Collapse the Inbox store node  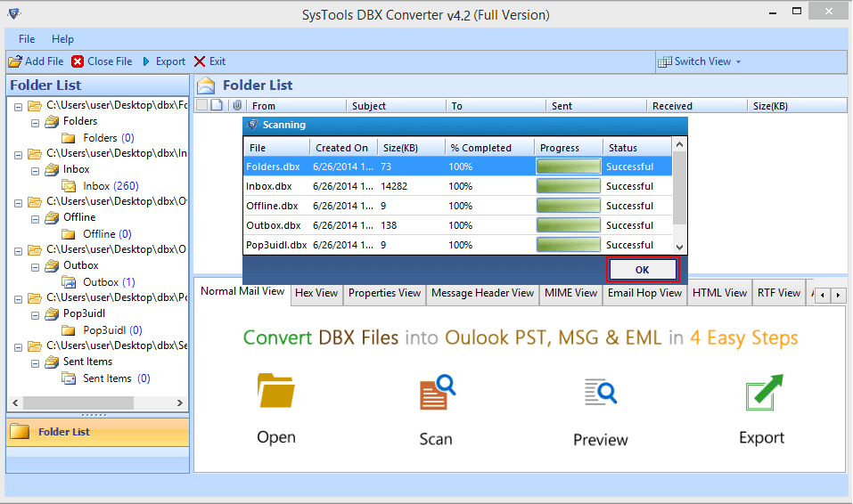point(35,171)
